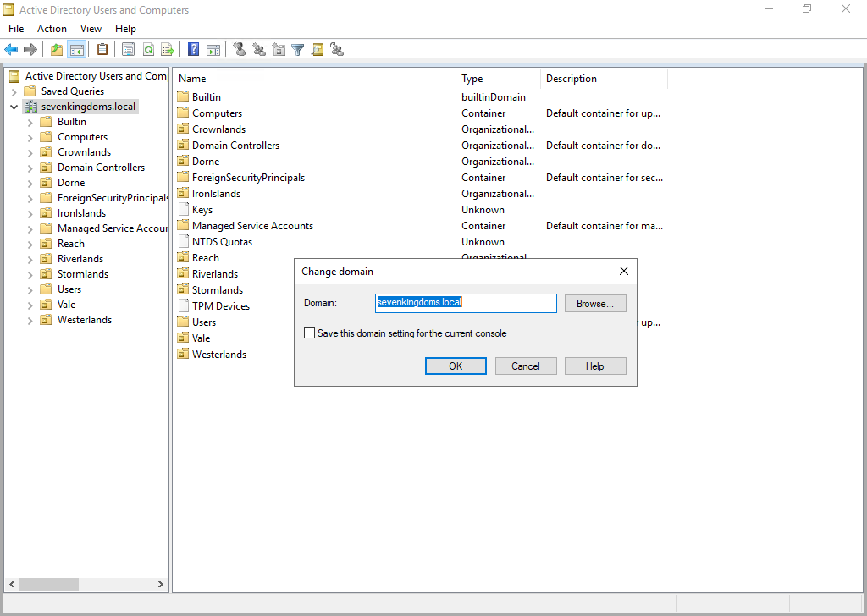The image size is (867, 616).
Task: Click the tree pane horizontal scrollbar thumb
Action: [x=49, y=585]
